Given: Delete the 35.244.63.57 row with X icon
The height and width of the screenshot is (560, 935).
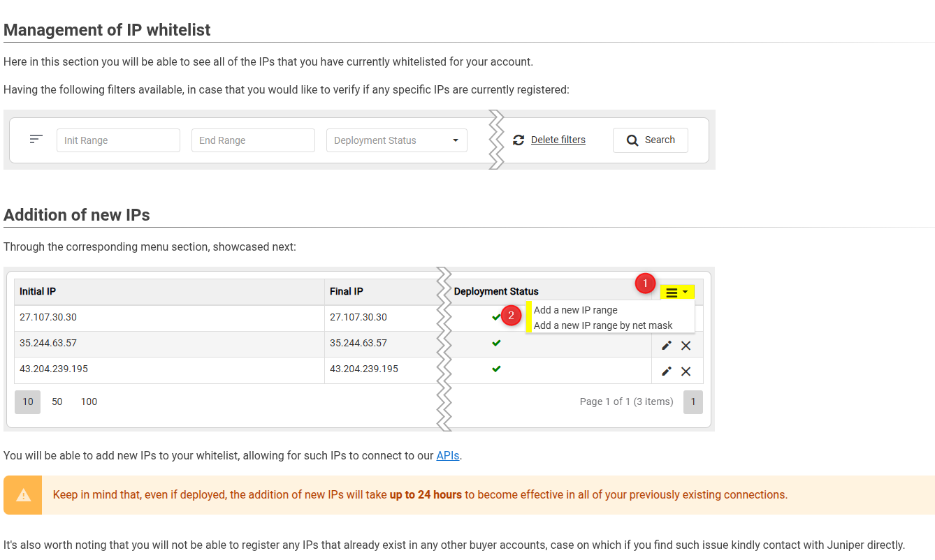Looking at the screenshot, I should coord(686,346).
